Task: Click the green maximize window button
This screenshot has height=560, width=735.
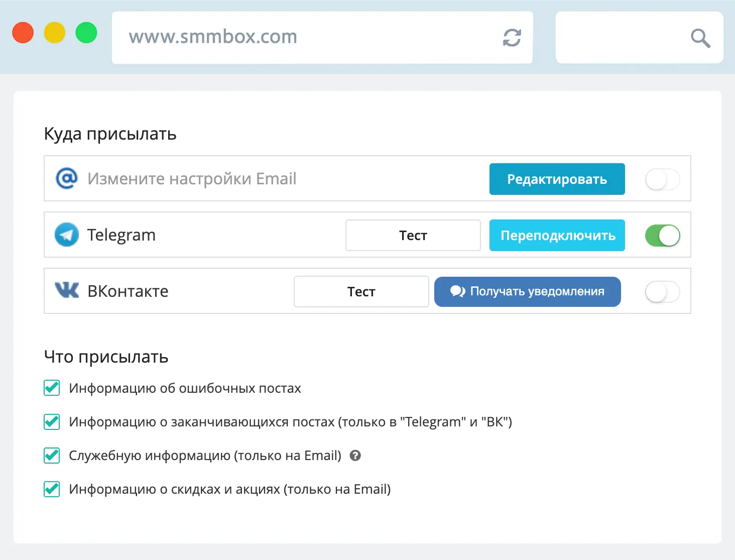Action: (86, 33)
